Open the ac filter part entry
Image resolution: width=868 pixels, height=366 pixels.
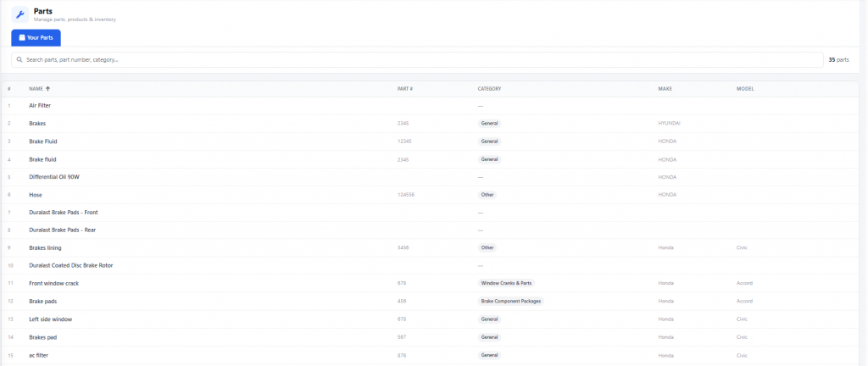click(x=38, y=355)
